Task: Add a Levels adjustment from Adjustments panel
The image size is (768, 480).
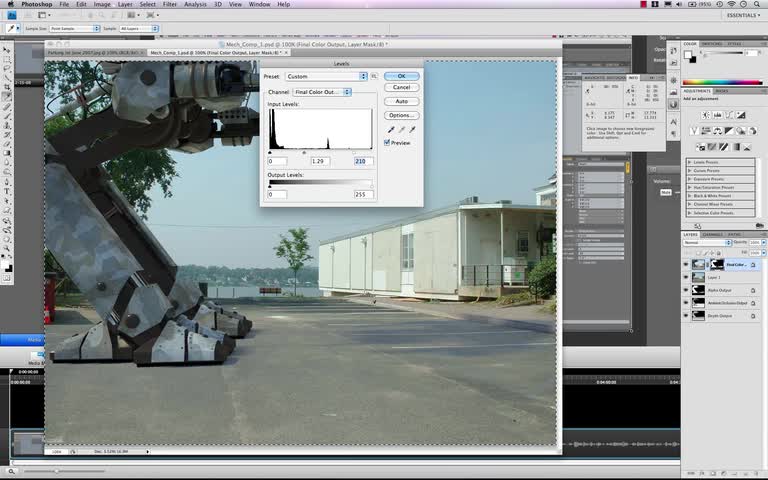Action: click(718, 115)
